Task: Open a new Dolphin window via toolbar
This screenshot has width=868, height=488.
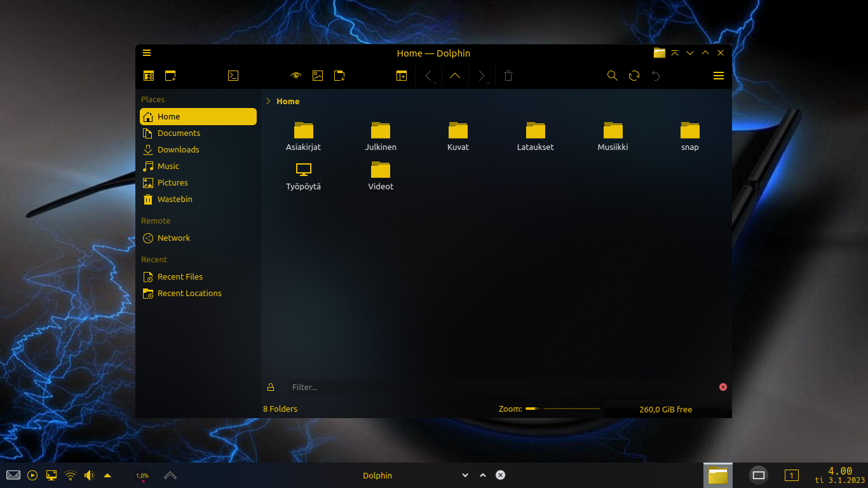Action: [170, 76]
